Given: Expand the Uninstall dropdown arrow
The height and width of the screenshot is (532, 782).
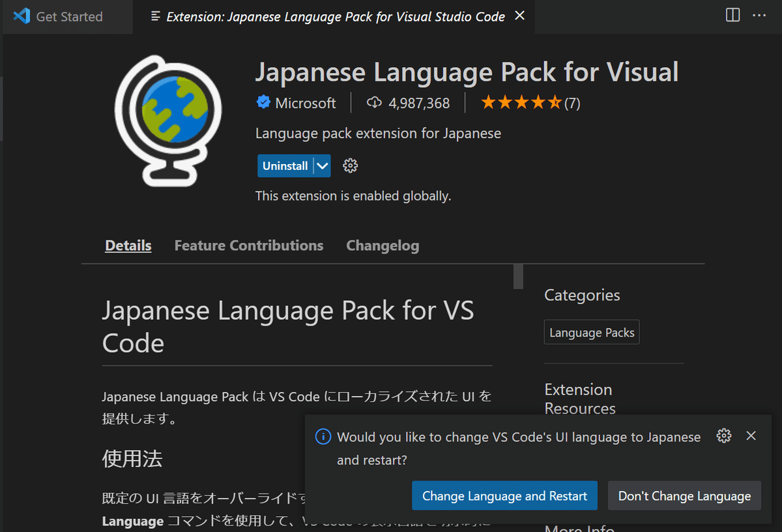Looking at the screenshot, I should tap(322, 166).
